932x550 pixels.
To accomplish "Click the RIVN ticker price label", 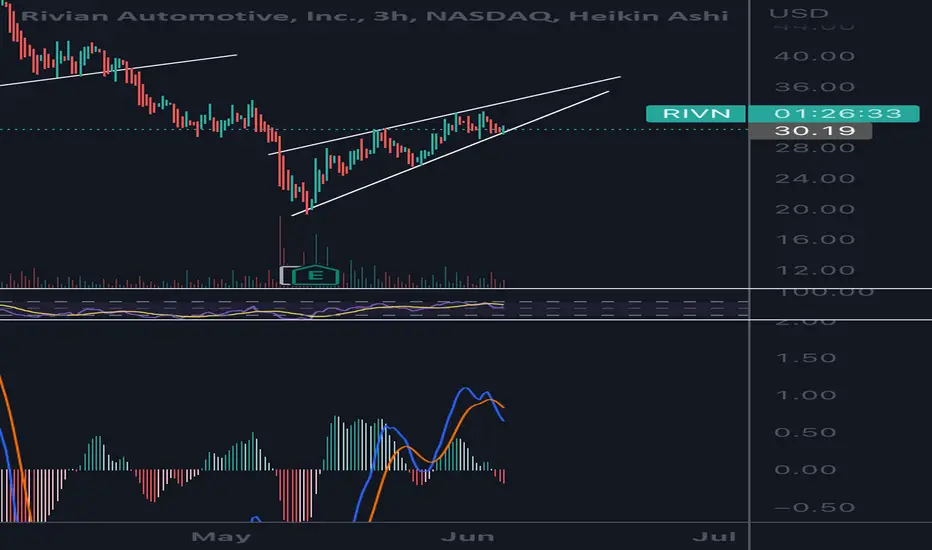I will (x=696, y=114).
